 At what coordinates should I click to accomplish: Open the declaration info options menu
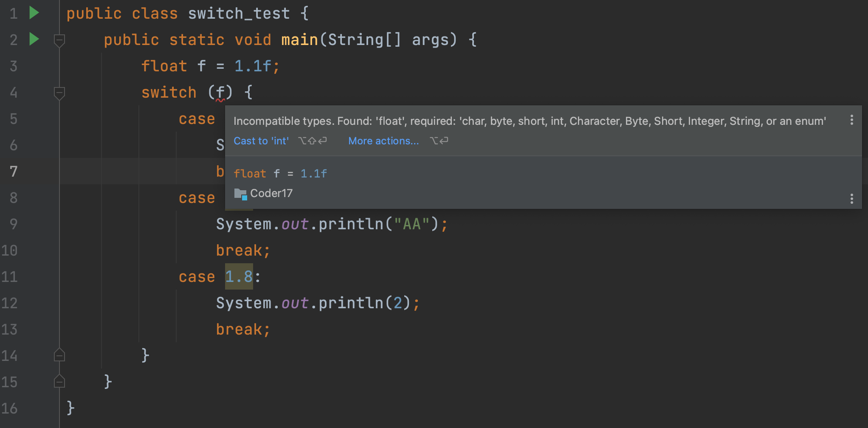click(851, 199)
